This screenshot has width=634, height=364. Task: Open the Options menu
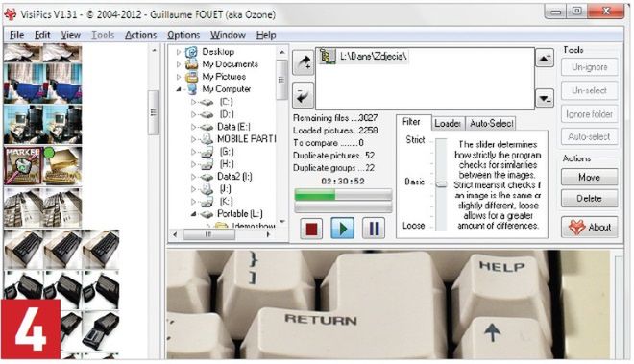click(x=183, y=36)
